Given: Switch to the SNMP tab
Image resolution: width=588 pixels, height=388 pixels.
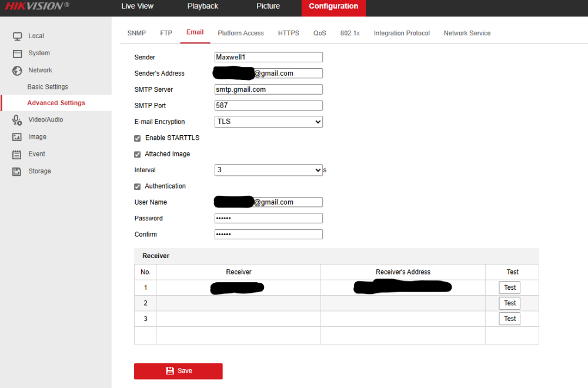Looking at the screenshot, I should 136,33.
